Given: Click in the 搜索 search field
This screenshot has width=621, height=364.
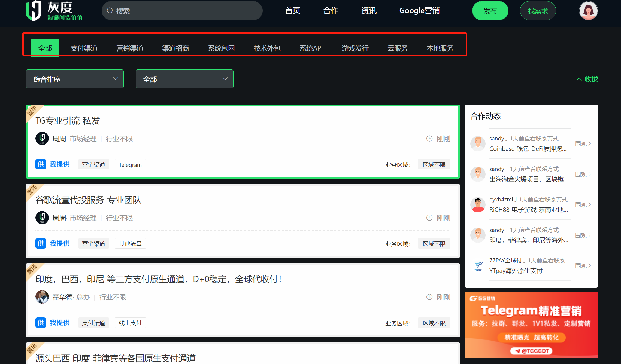Looking at the screenshot, I should point(182,11).
